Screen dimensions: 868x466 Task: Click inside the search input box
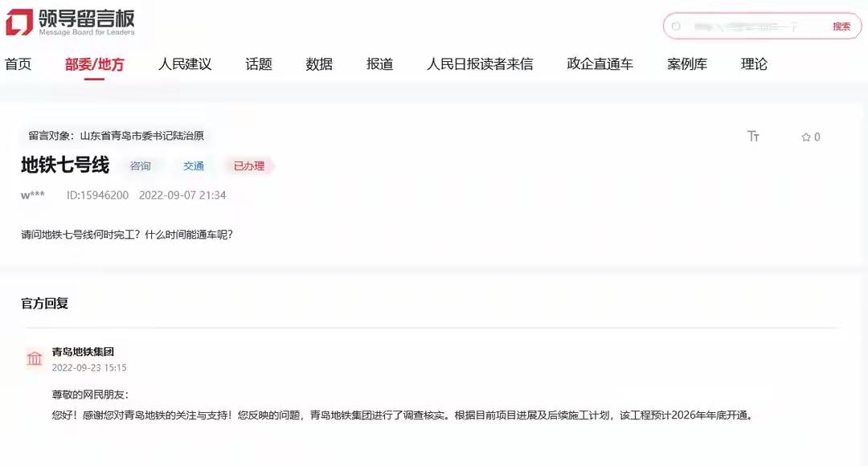pos(747,27)
